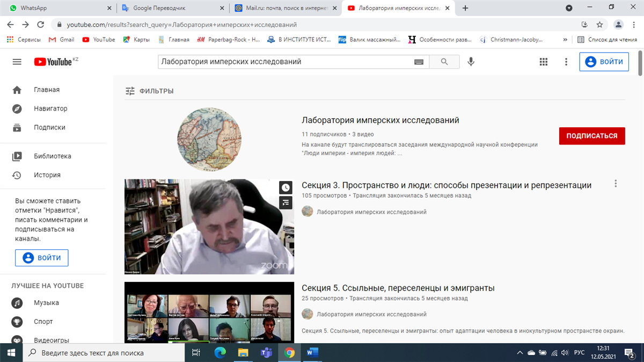Click the search magnifier button
This screenshot has width=644, height=362.
point(444,62)
